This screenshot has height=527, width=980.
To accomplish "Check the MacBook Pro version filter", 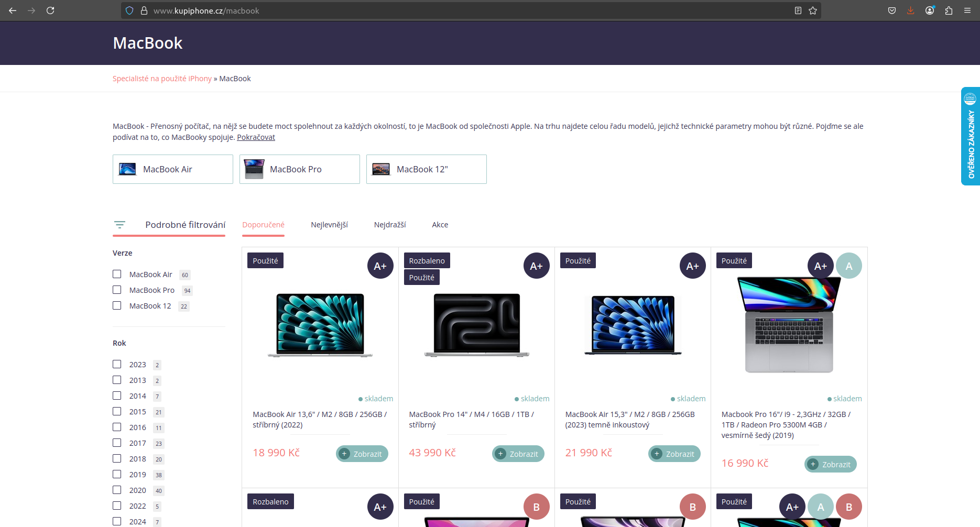I will tap(117, 290).
